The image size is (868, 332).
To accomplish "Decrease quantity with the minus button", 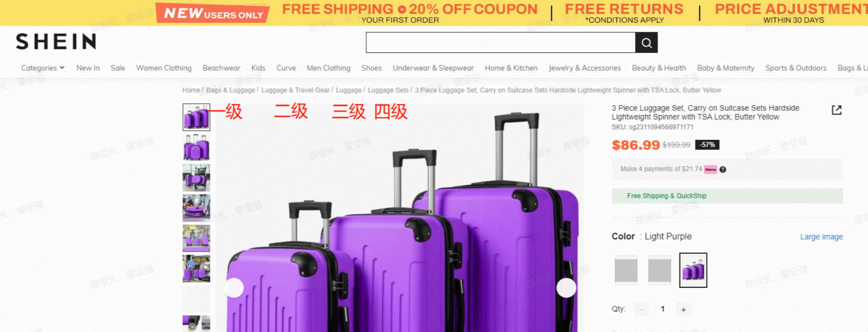I will pos(641,309).
